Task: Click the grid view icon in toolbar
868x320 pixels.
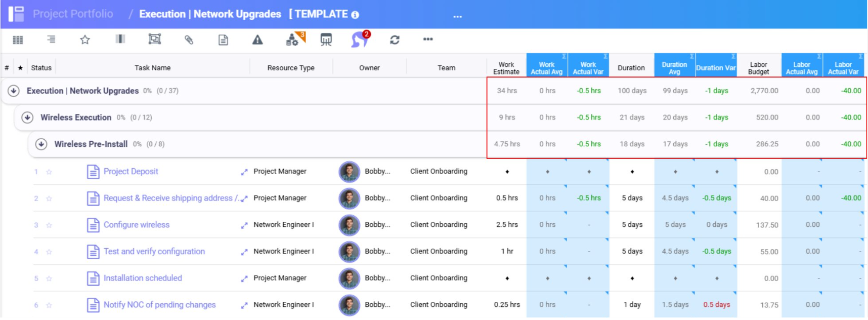Action: [x=18, y=40]
